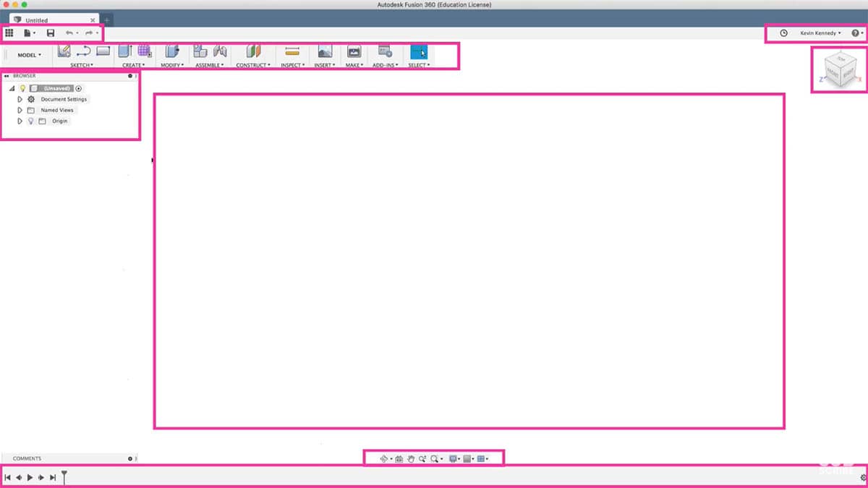The image size is (868, 488).
Task: Select the Rectangle sketch tool
Action: 103,51
